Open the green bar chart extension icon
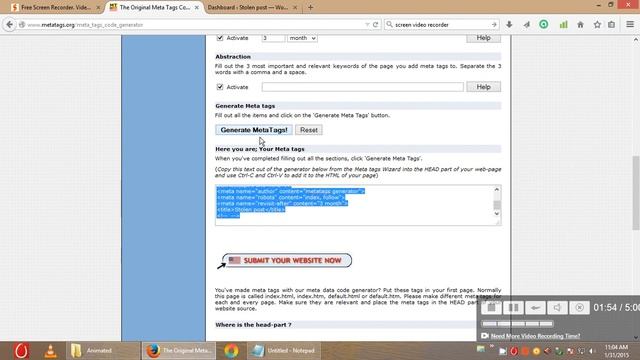The height and width of the screenshot is (360, 640). [563, 24]
